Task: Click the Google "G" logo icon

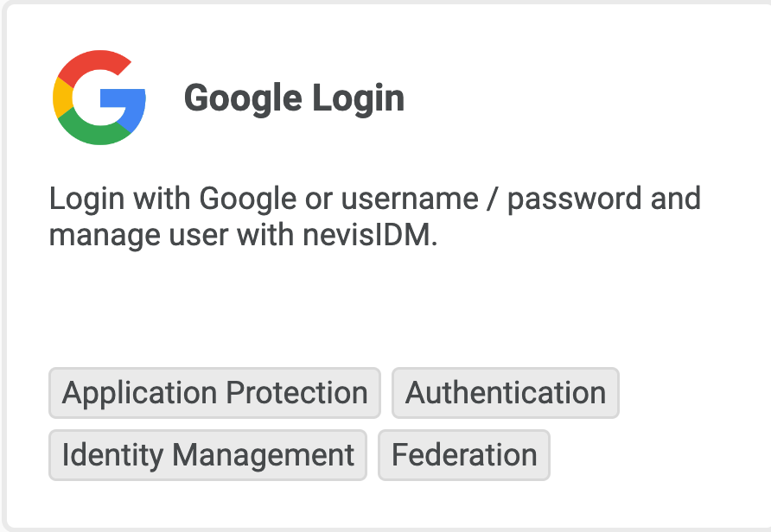Action: pyautogui.click(x=99, y=98)
